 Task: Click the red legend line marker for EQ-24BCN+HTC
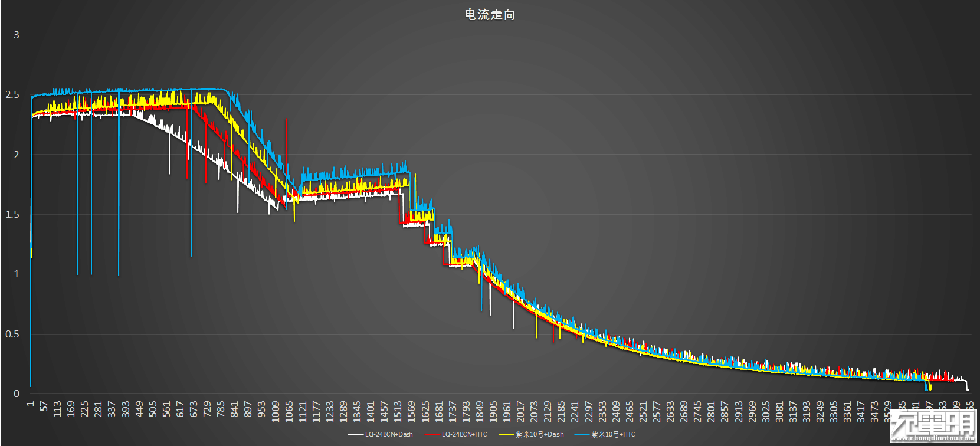click(432, 435)
